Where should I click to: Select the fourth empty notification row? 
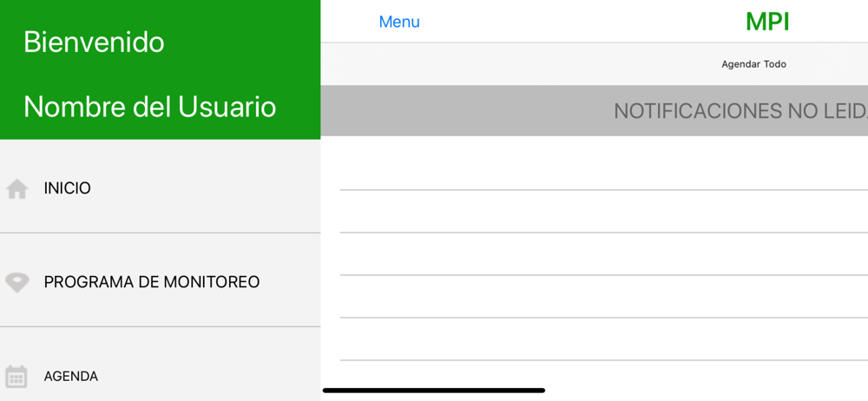pos(594,297)
